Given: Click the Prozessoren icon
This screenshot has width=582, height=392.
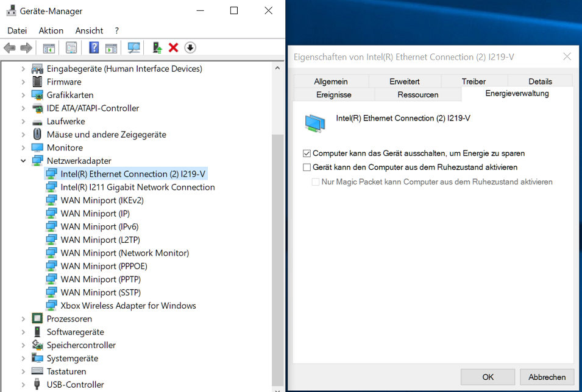Looking at the screenshot, I should [x=37, y=318].
